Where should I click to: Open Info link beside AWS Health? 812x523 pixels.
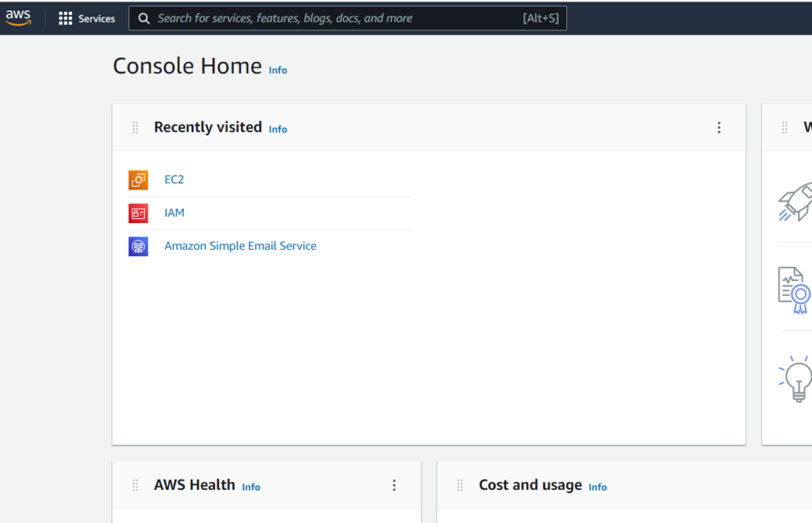pos(251,487)
